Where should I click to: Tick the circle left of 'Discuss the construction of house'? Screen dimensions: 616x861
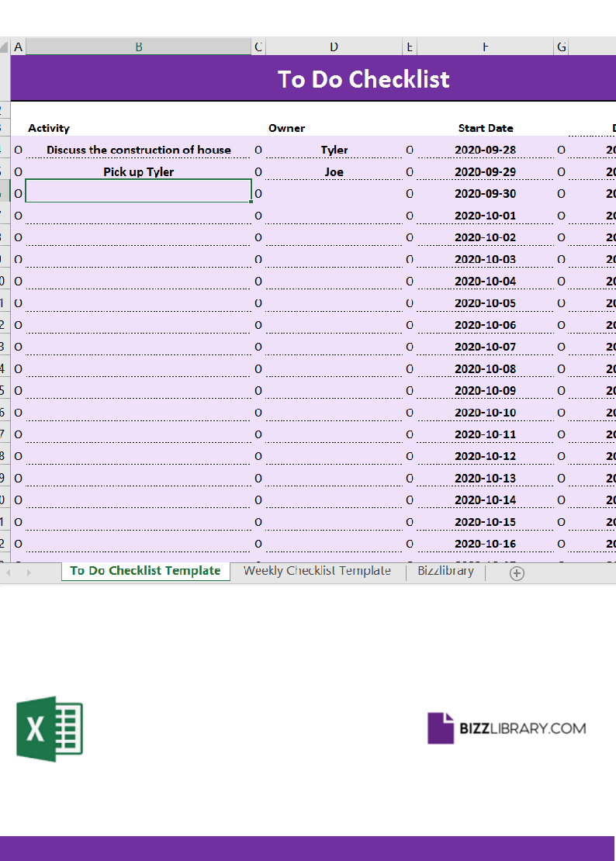point(19,150)
